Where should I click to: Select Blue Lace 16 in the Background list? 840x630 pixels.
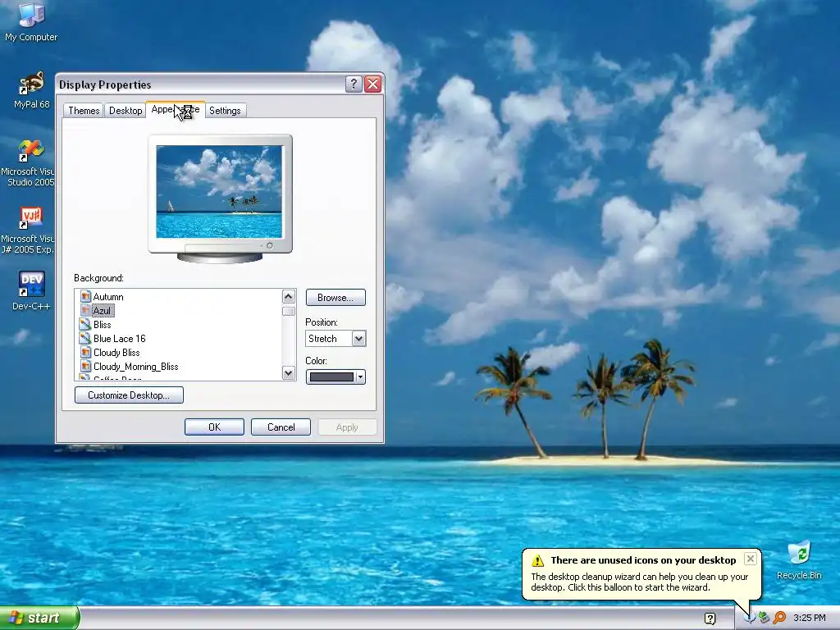click(120, 339)
